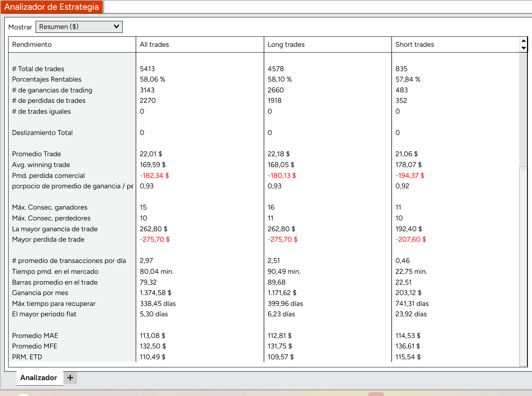Click the 1.374,58 $ monthly profit value
The width and height of the screenshot is (532, 396).
pyautogui.click(x=156, y=293)
